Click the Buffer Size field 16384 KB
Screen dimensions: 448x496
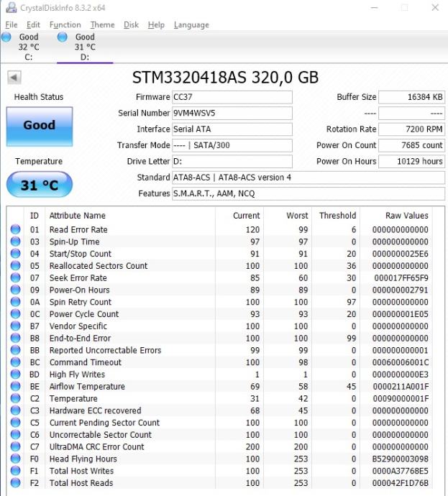click(x=411, y=97)
